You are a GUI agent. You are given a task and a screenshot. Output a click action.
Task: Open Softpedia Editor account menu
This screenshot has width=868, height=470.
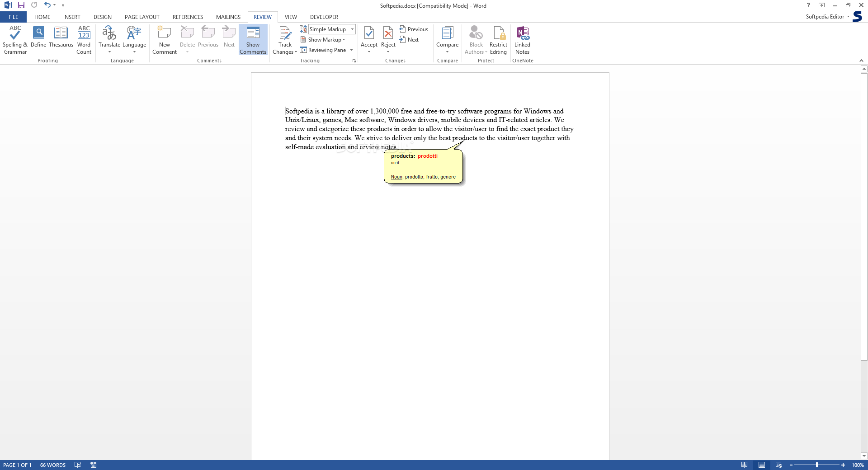(828, 17)
